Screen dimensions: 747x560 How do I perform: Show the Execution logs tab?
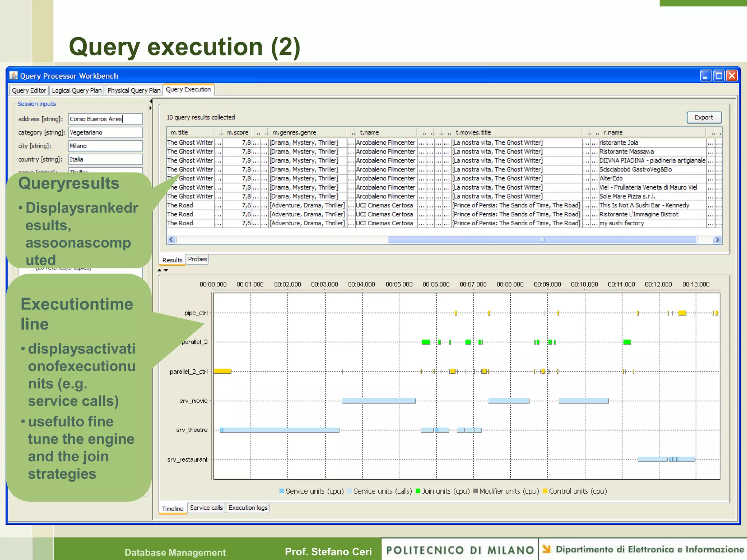pyautogui.click(x=248, y=508)
